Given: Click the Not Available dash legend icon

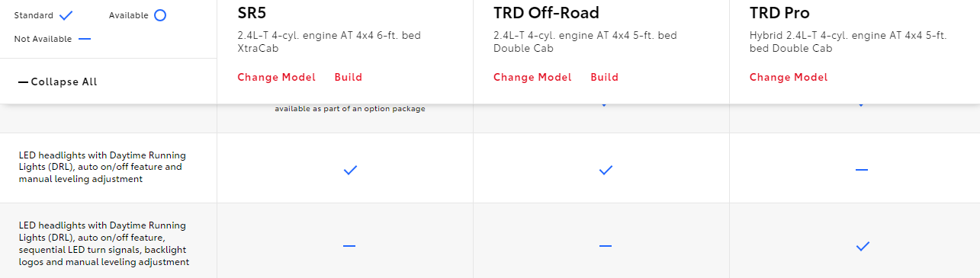Looking at the screenshot, I should click(x=85, y=39).
